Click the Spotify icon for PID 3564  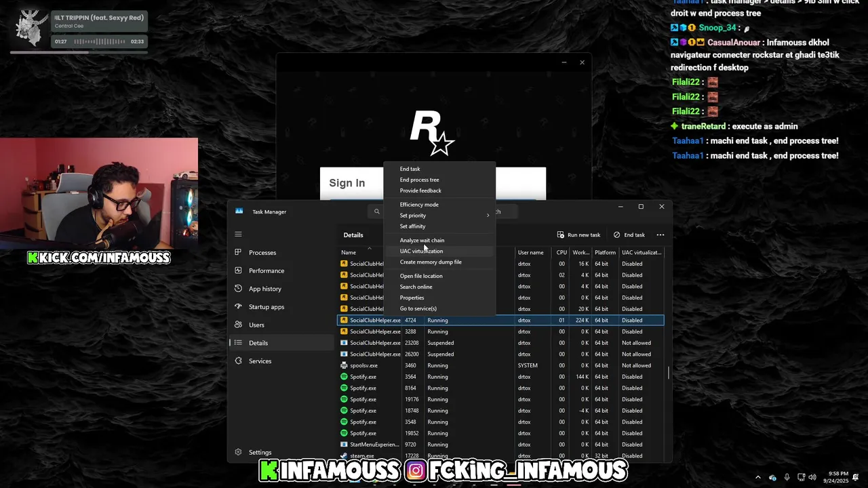344,377
